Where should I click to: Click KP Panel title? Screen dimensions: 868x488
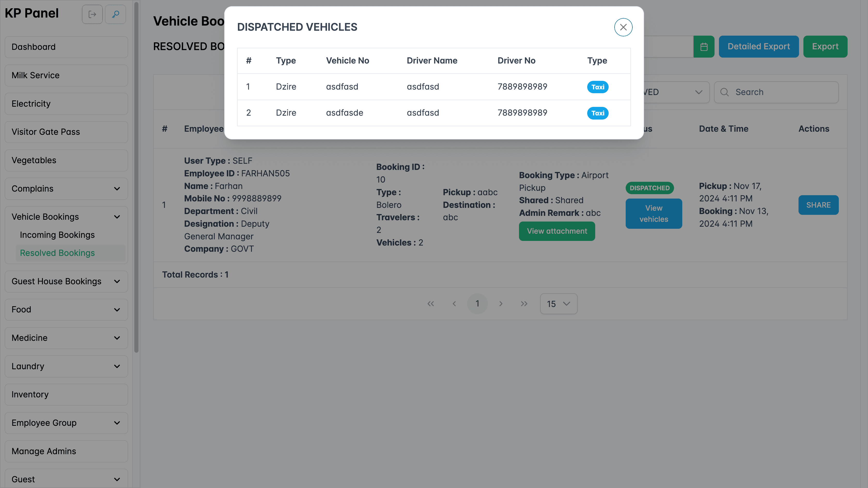(x=32, y=13)
